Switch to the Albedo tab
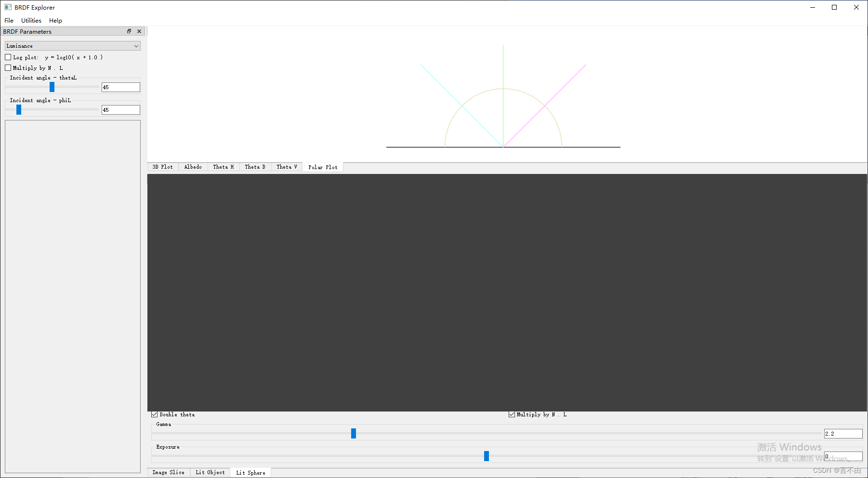Screen dimensions: 868x478 (193, 167)
